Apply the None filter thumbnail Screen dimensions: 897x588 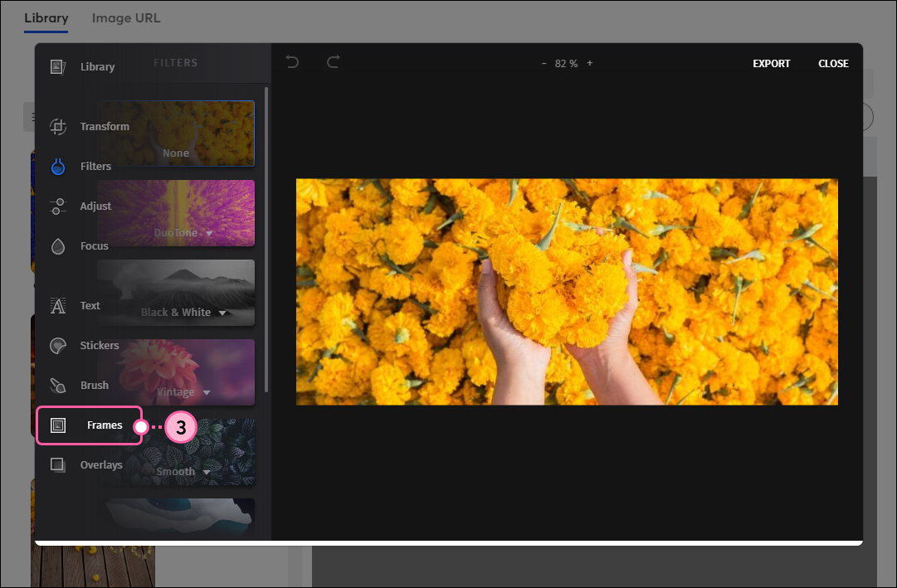pyautogui.click(x=176, y=134)
